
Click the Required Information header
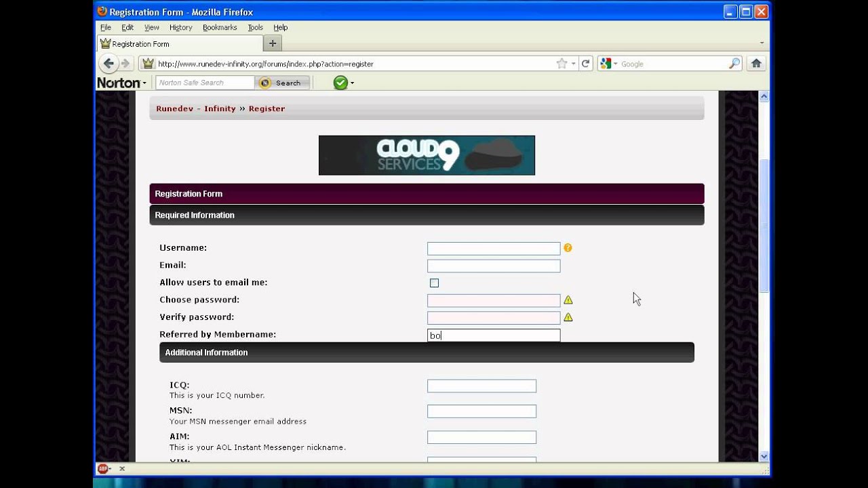(x=427, y=215)
